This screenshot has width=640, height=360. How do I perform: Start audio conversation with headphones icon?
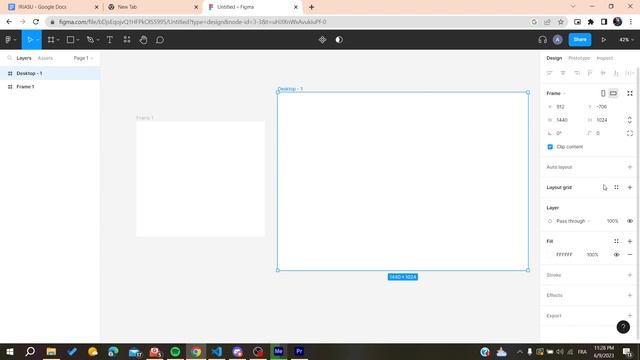pos(542,40)
